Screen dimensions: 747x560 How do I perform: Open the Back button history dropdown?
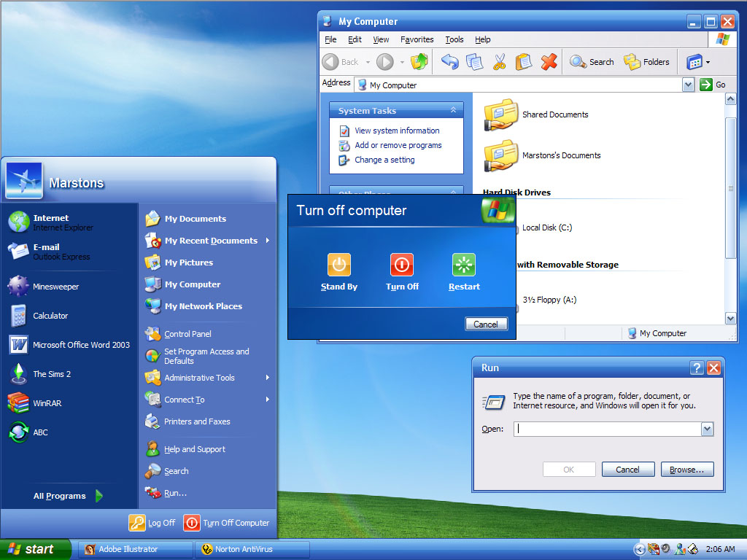pos(368,62)
